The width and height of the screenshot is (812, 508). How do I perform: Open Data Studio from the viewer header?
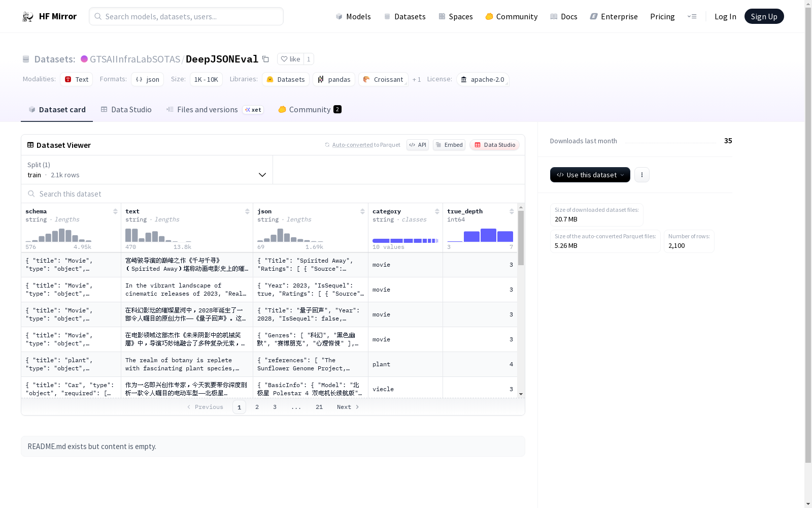point(494,145)
